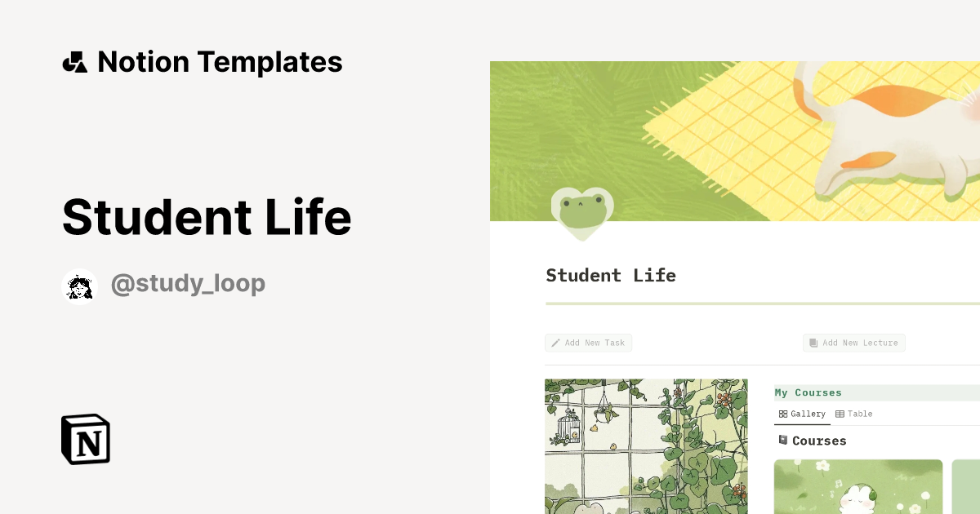
Task: Open the @study_loop creator profile link
Action: point(188,283)
